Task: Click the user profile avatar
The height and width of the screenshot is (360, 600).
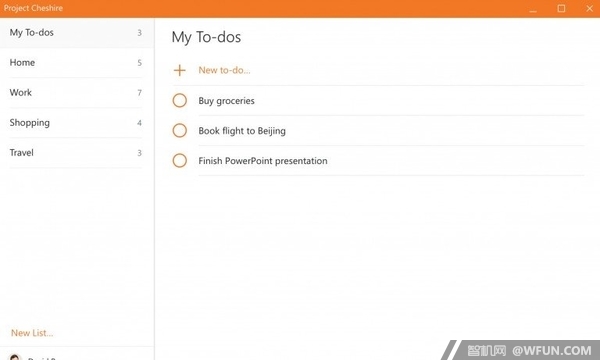Action: pyautogui.click(x=15, y=357)
